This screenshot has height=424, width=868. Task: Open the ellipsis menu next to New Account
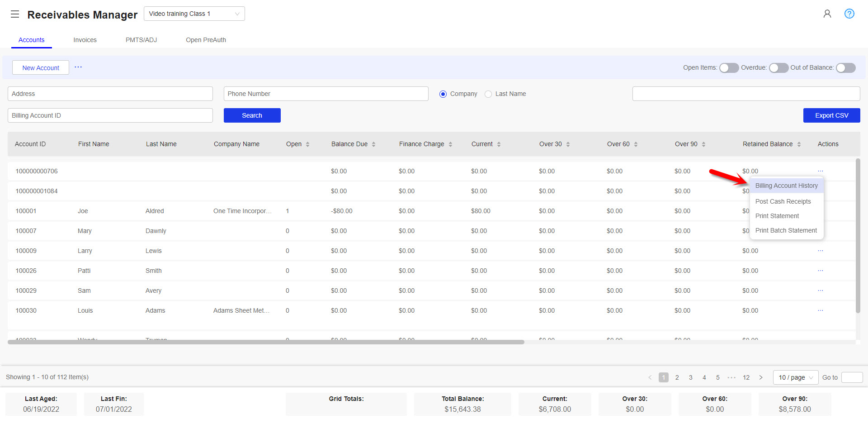tap(78, 67)
